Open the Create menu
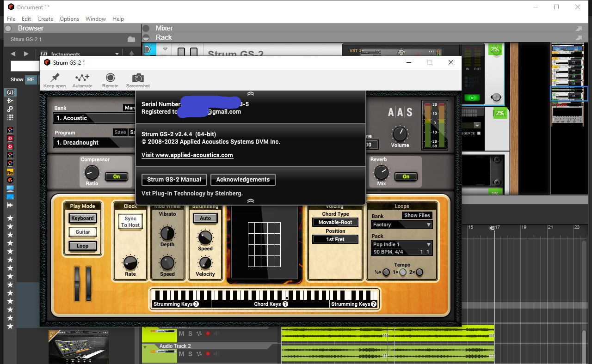 45,19
